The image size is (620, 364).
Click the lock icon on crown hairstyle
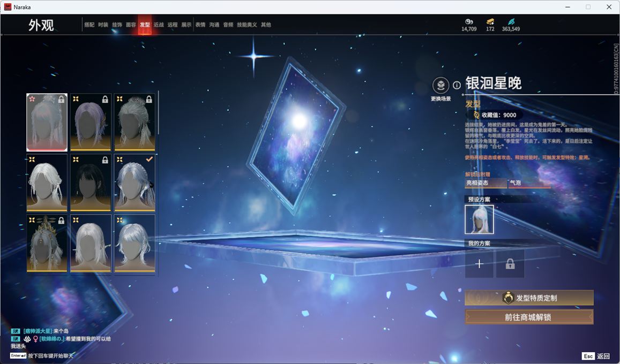pyautogui.click(x=61, y=221)
